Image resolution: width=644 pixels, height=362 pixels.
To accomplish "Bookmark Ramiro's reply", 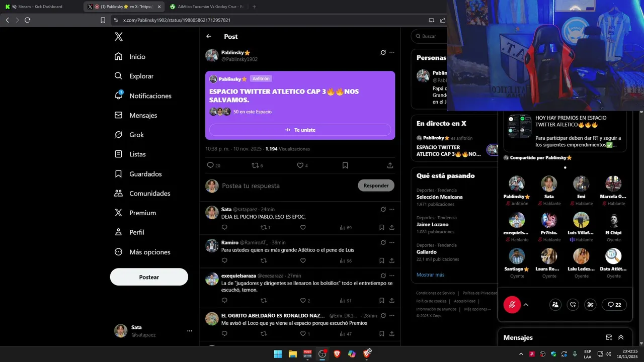I will coord(382,260).
